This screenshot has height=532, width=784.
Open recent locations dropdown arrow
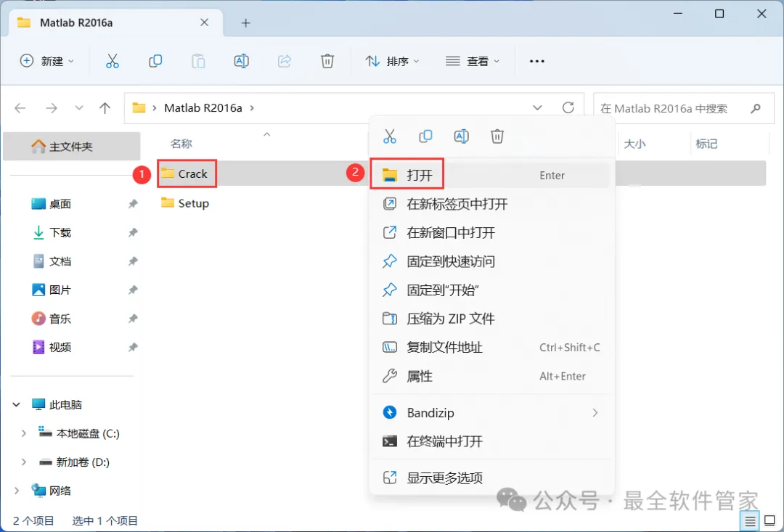(x=78, y=108)
